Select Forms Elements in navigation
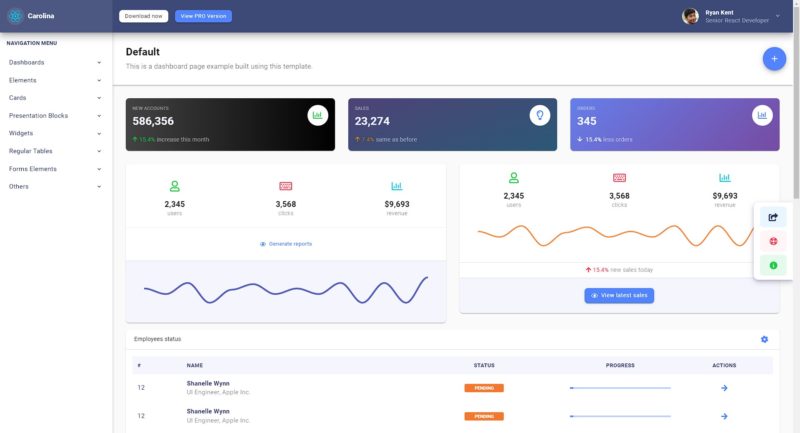 [x=56, y=169]
